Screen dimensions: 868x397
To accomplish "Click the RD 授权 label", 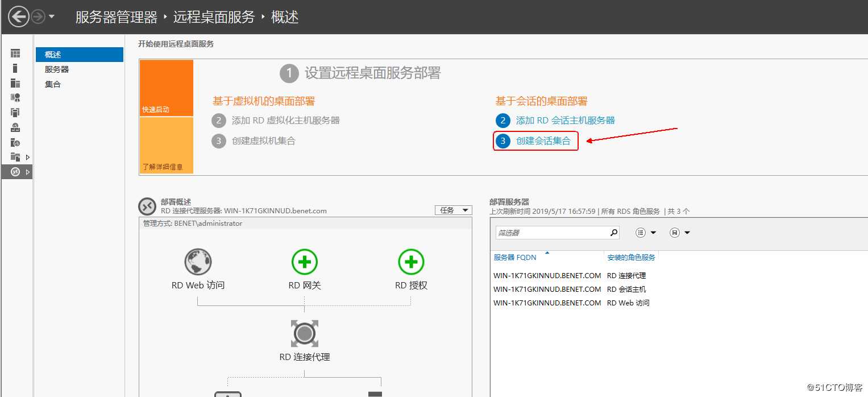I will pyautogui.click(x=411, y=286).
